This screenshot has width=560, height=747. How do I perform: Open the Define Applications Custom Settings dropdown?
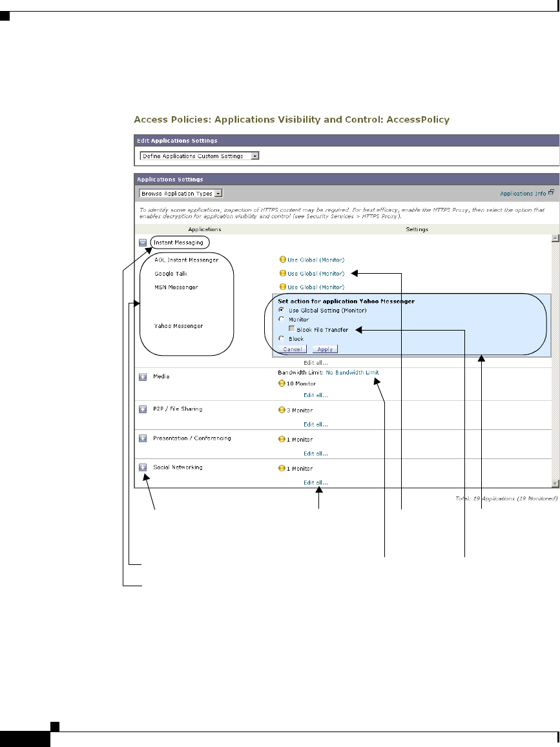tap(255, 156)
